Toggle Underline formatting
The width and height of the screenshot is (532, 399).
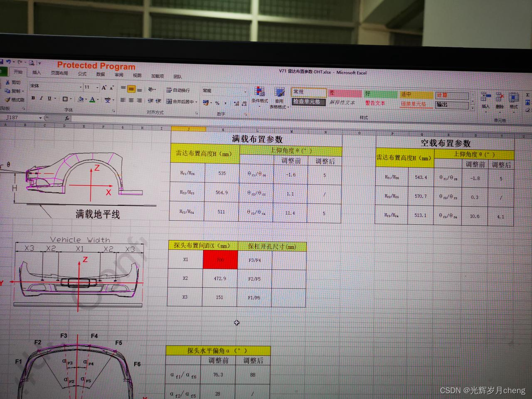[49, 99]
